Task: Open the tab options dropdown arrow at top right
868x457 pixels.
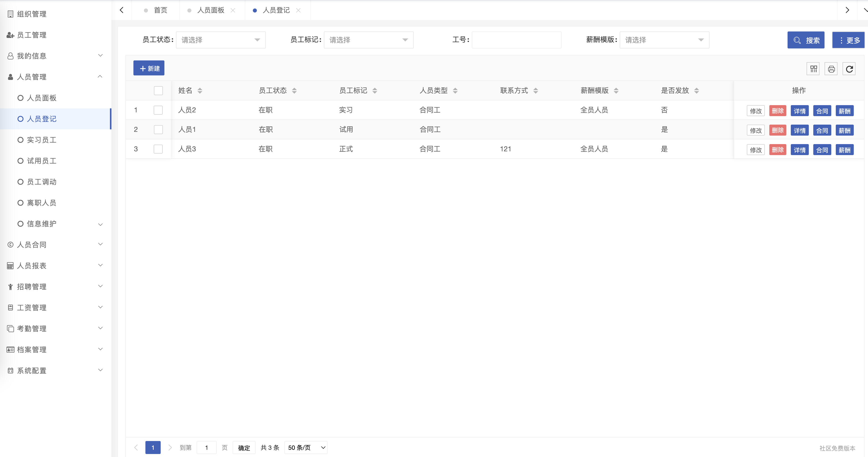Action: click(865, 10)
